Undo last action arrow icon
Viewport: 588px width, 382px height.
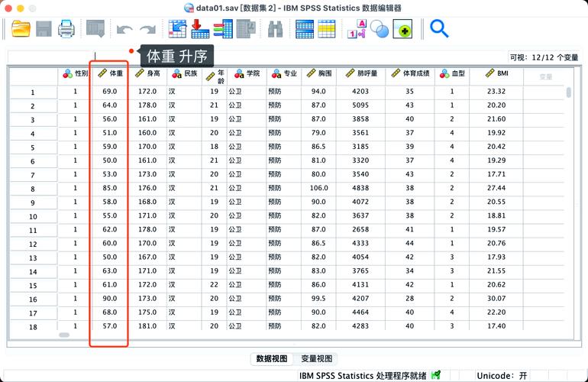pos(124,30)
